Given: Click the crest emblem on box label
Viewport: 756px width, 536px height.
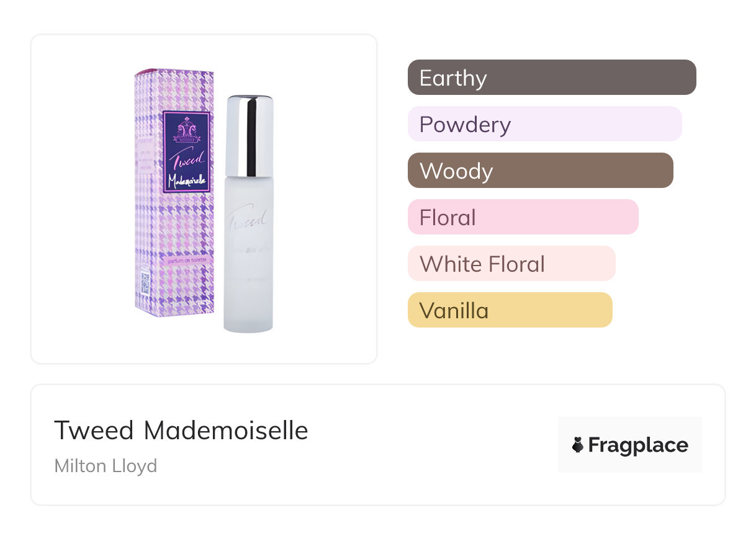Looking at the screenshot, I should click(x=187, y=129).
